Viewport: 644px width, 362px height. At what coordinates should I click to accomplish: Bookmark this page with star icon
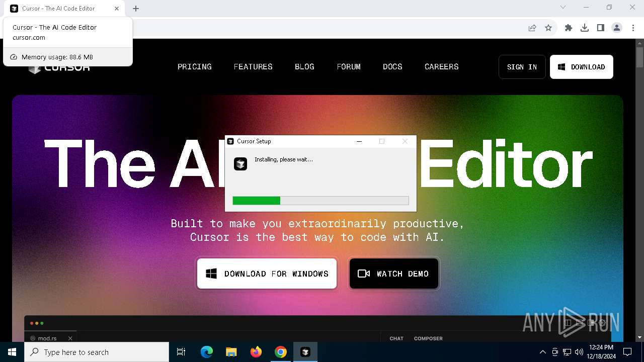click(548, 28)
